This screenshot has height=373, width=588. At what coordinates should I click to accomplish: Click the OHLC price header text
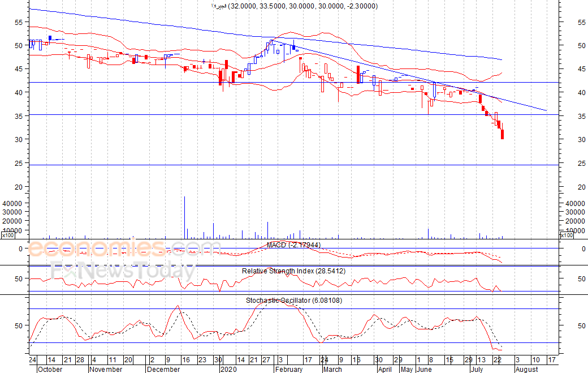[295, 6]
